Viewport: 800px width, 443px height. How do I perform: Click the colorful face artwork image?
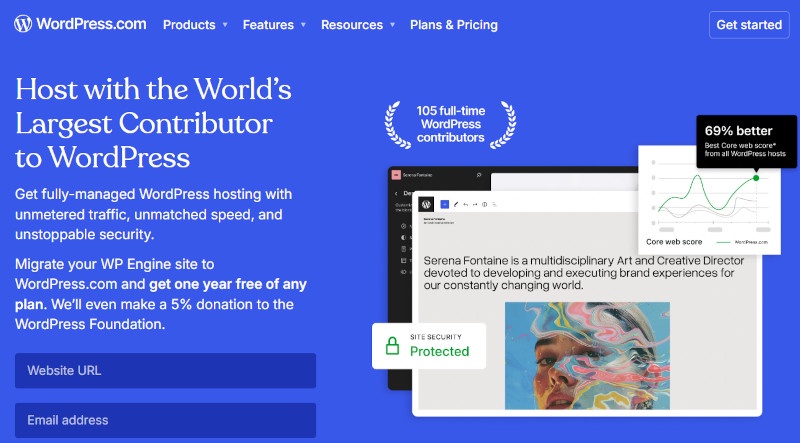pyautogui.click(x=587, y=356)
